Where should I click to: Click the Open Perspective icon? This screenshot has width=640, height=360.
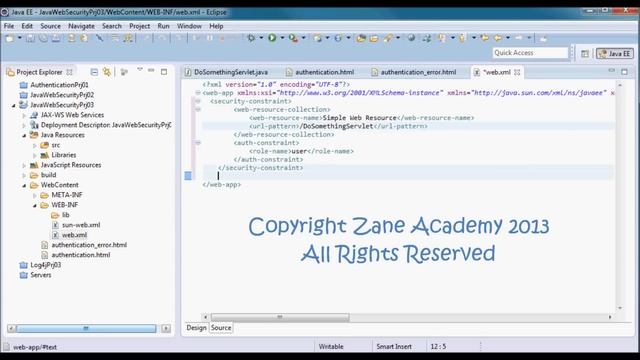pyautogui.click(x=585, y=53)
